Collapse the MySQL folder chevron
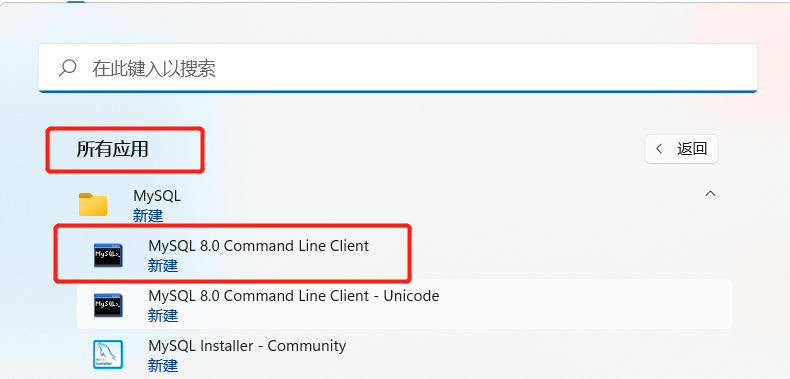This screenshot has width=790, height=379. coord(710,194)
